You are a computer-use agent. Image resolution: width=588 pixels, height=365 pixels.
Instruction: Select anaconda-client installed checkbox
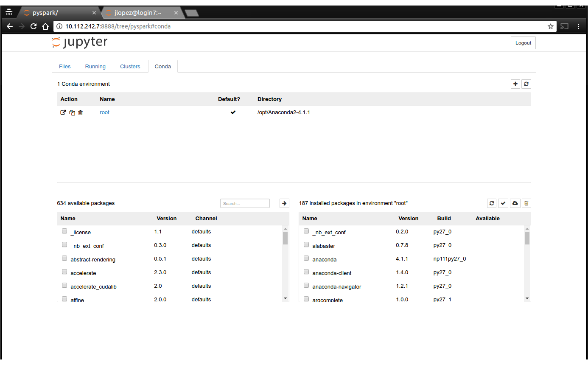pyautogui.click(x=306, y=272)
